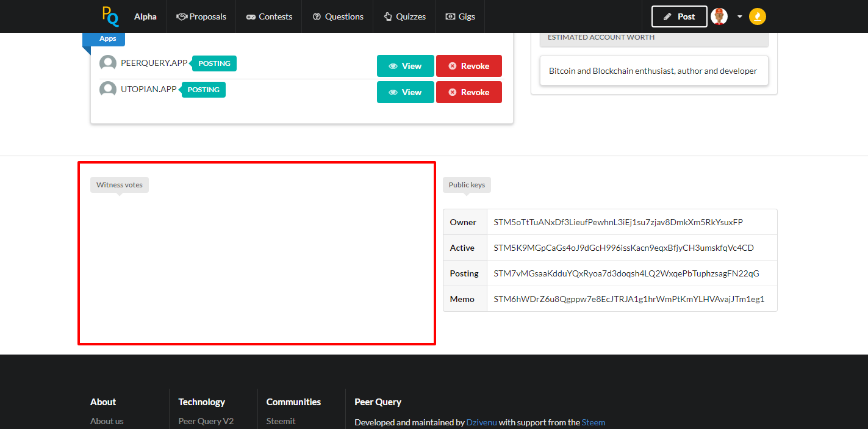
Task: Click the About footer heading
Action: click(103, 402)
